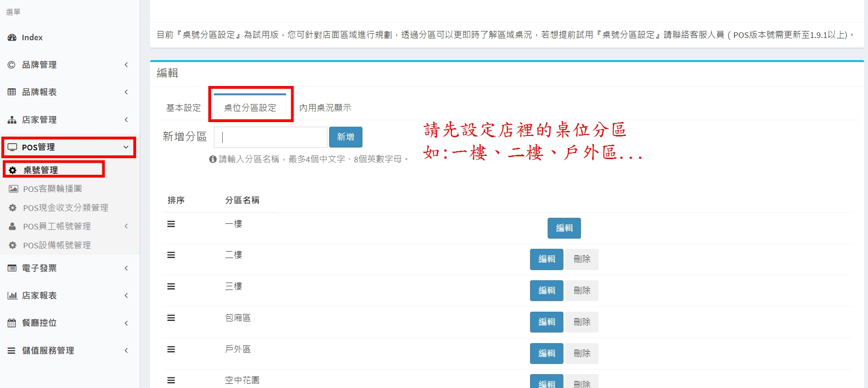Click the Index dashboard icon in sidebar
The width and height of the screenshot is (868, 388).
(12, 37)
